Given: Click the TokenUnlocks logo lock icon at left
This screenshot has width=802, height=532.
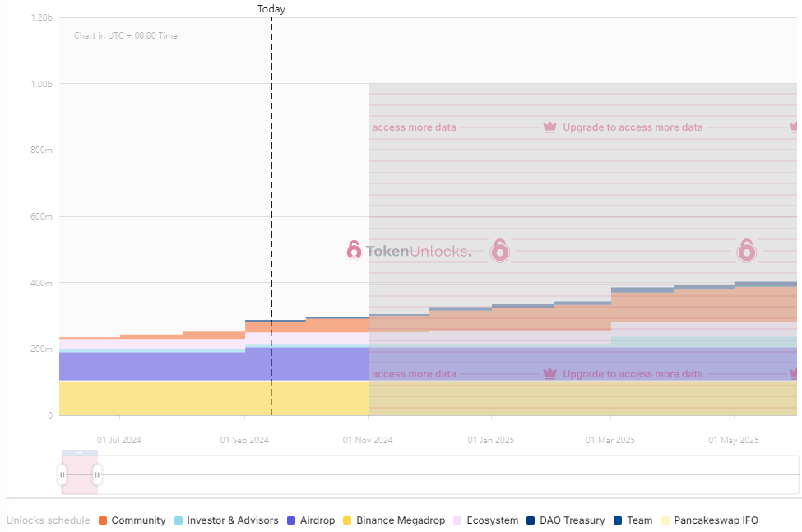Looking at the screenshot, I should click(355, 251).
